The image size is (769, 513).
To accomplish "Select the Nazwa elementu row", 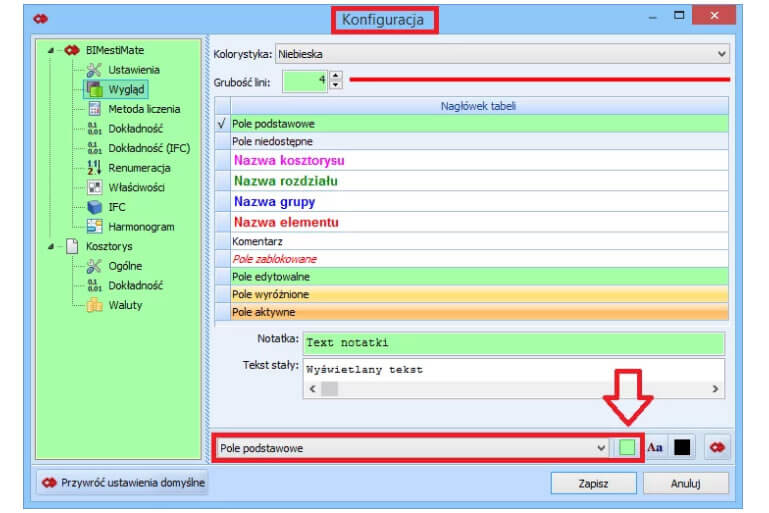I will (479, 222).
